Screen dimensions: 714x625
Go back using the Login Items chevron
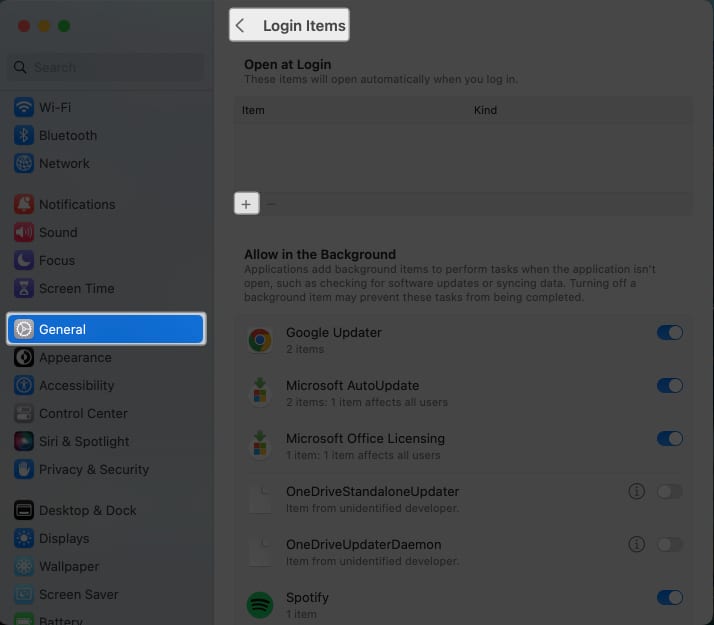(240, 25)
